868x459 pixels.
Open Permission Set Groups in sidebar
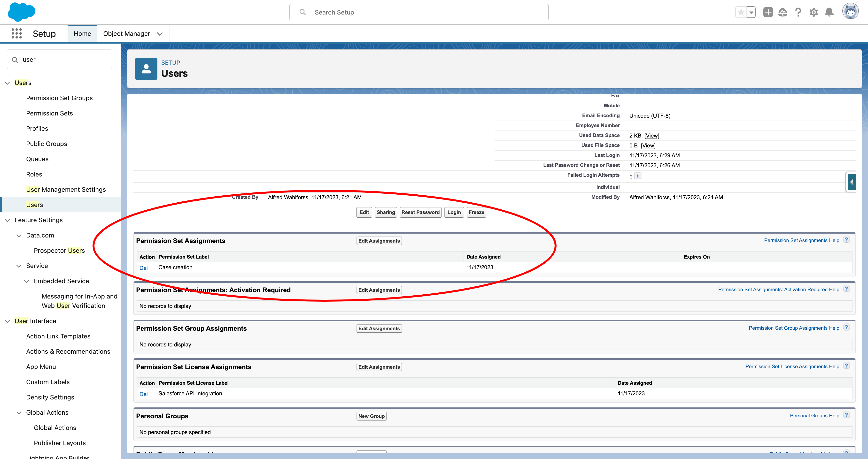59,98
